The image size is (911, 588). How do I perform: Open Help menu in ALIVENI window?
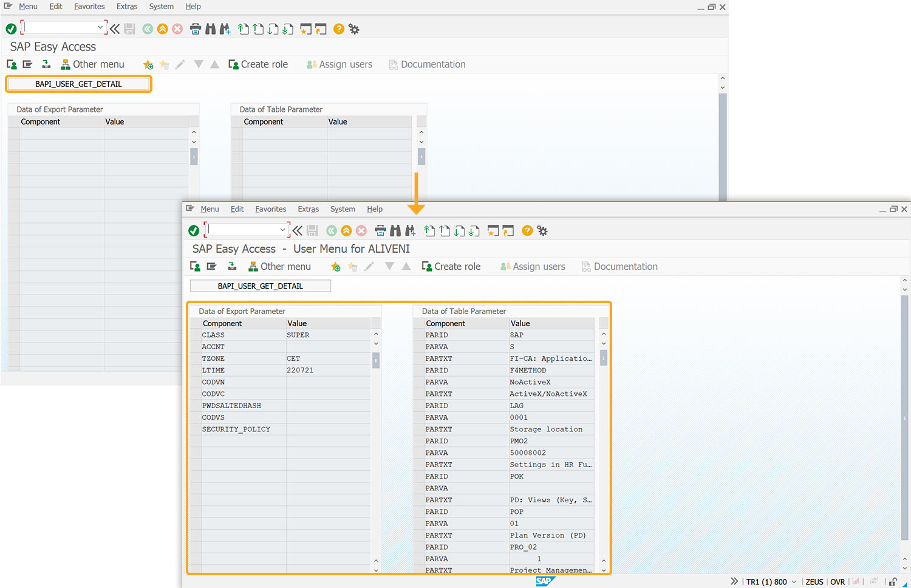(375, 209)
